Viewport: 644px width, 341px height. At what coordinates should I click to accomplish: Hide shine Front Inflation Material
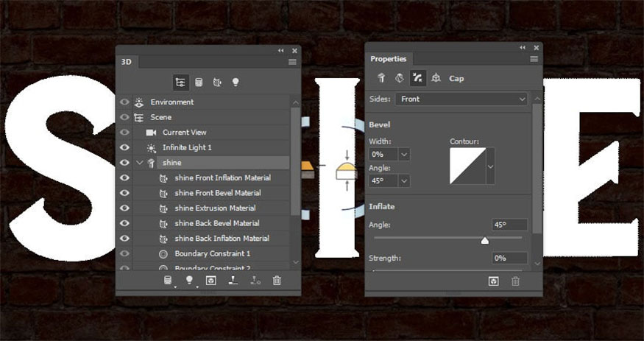tap(124, 178)
